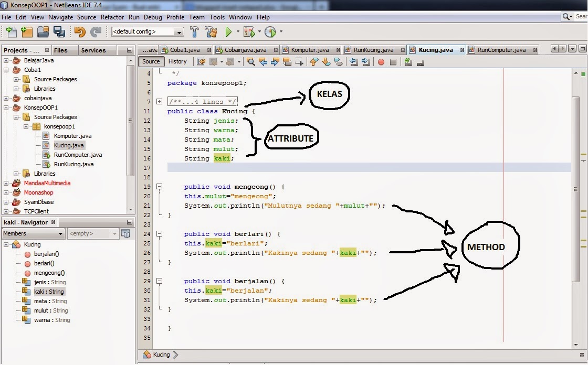This screenshot has height=365, width=588.
Task: Expand the MandaaMultimedia project node
Action: pyautogui.click(x=6, y=183)
